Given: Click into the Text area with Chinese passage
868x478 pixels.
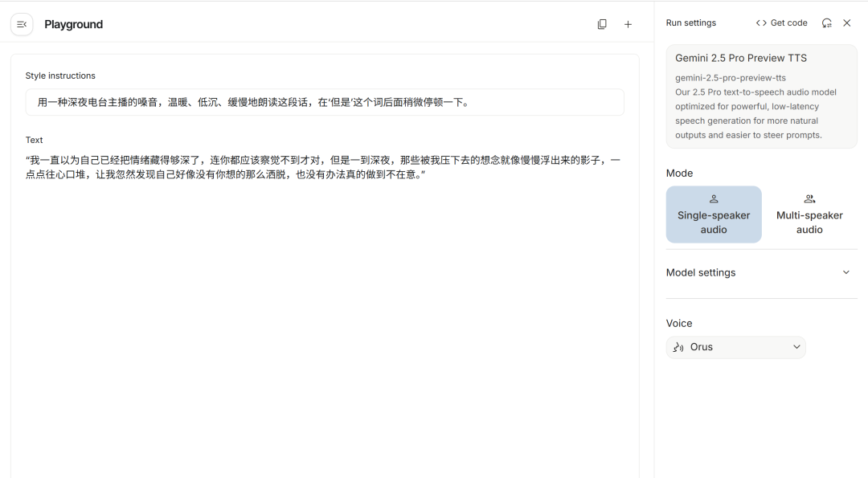Looking at the screenshot, I should (x=325, y=167).
